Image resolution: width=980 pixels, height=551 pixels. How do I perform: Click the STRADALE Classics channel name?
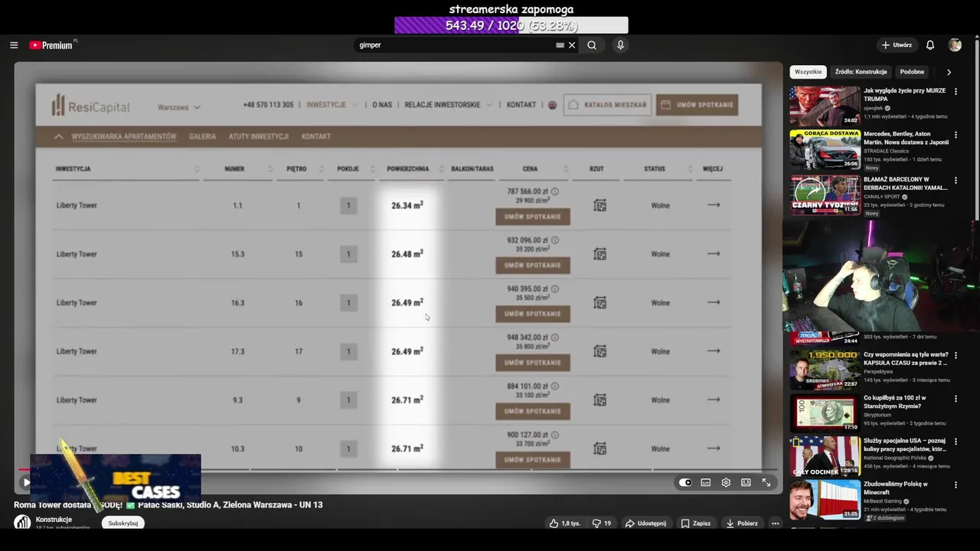tap(885, 151)
